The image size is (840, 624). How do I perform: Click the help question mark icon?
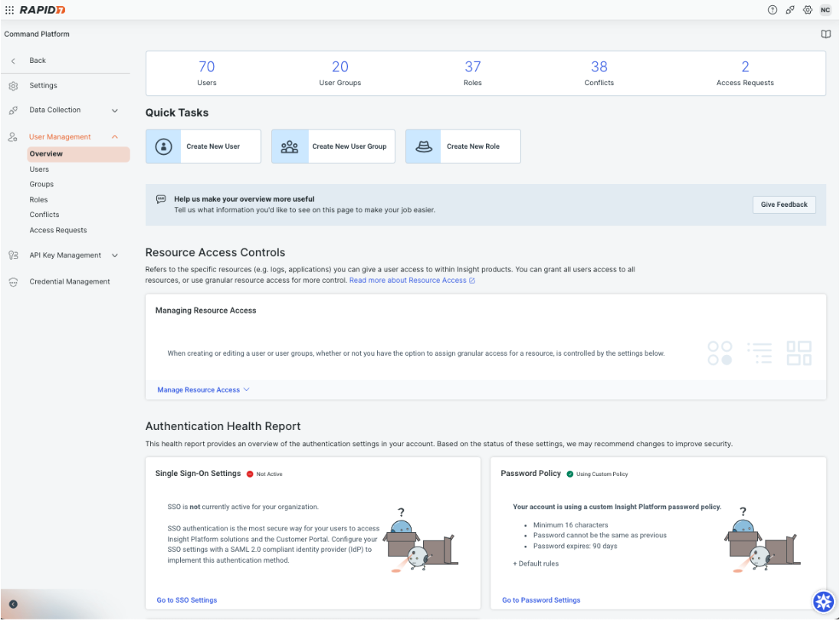[x=772, y=10]
